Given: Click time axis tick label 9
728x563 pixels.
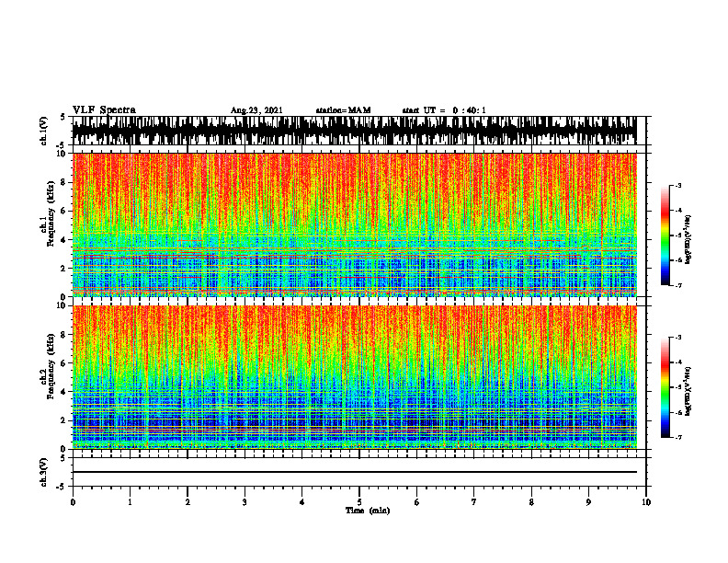Looking at the screenshot, I should pos(588,502).
